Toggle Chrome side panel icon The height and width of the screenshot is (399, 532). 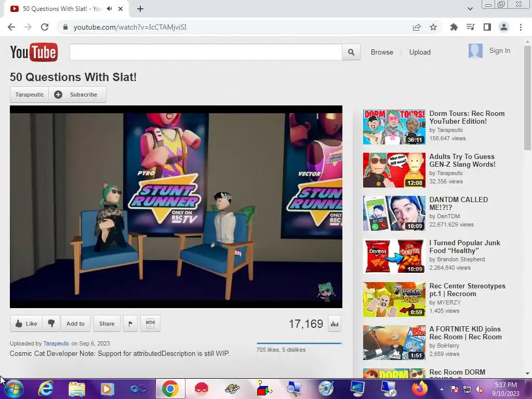click(487, 27)
